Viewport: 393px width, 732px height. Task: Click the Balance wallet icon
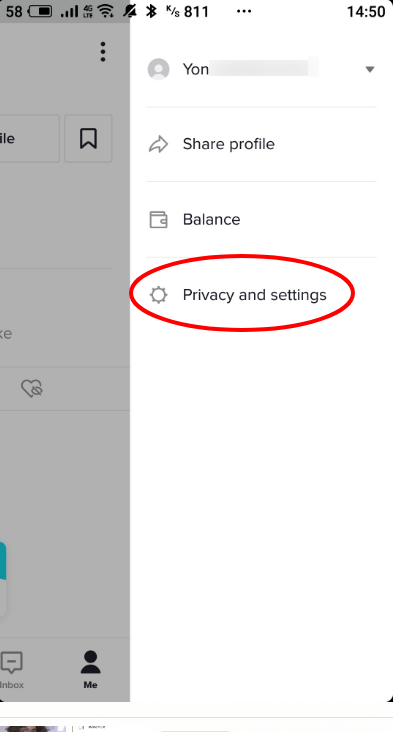(158, 219)
